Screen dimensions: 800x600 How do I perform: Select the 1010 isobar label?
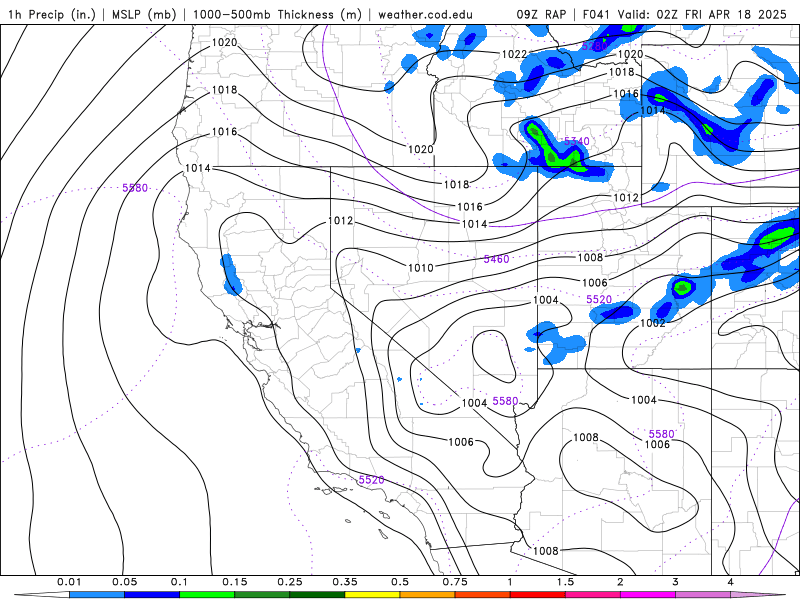[421, 267]
